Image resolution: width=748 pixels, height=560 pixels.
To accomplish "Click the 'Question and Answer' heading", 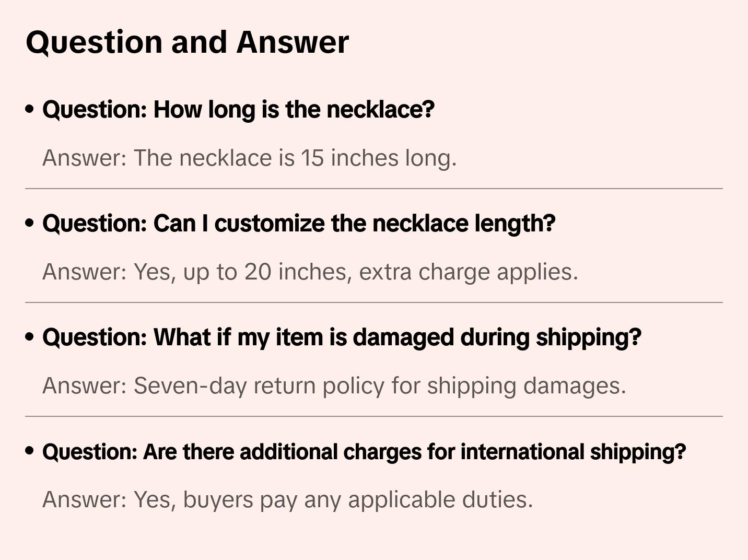I will tap(187, 42).
